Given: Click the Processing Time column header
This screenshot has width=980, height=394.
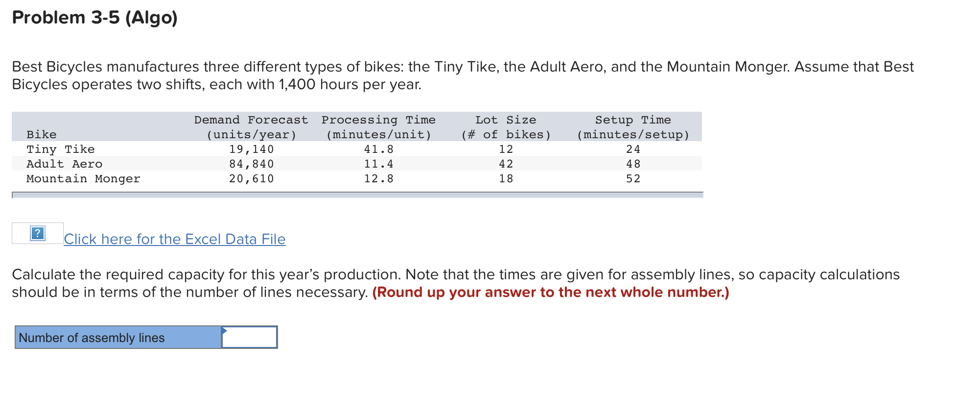Looking at the screenshot, I should (378, 126).
